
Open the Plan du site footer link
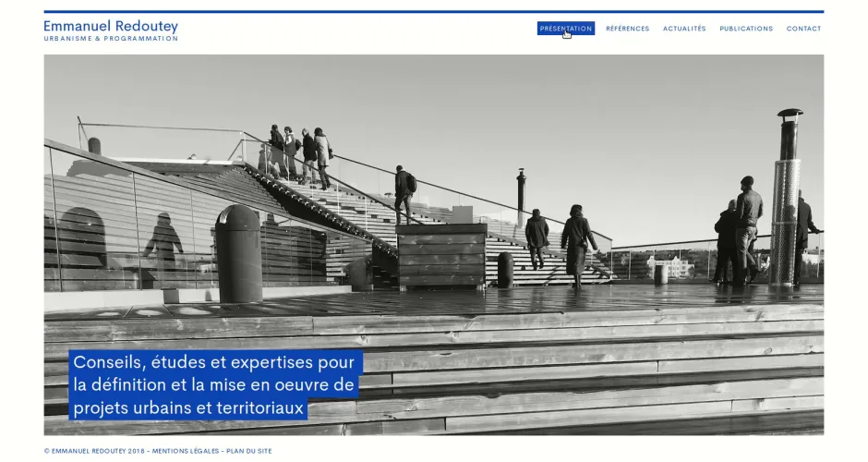[x=249, y=451]
